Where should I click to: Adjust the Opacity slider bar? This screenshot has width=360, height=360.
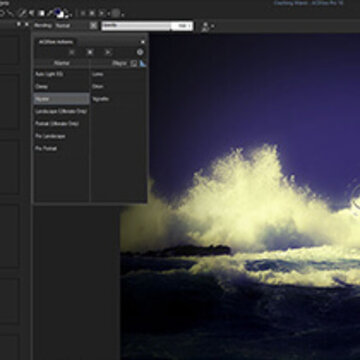[x=136, y=26]
